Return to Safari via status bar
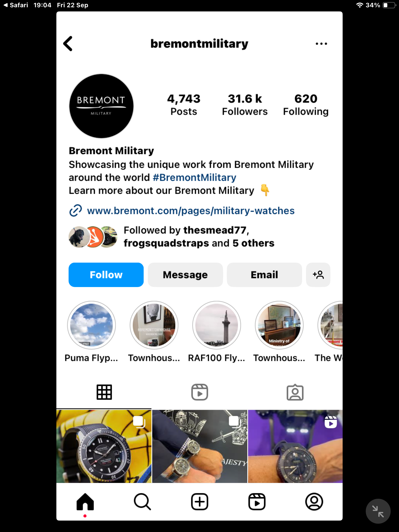The height and width of the screenshot is (532, 399). pyautogui.click(x=16, y=5)
